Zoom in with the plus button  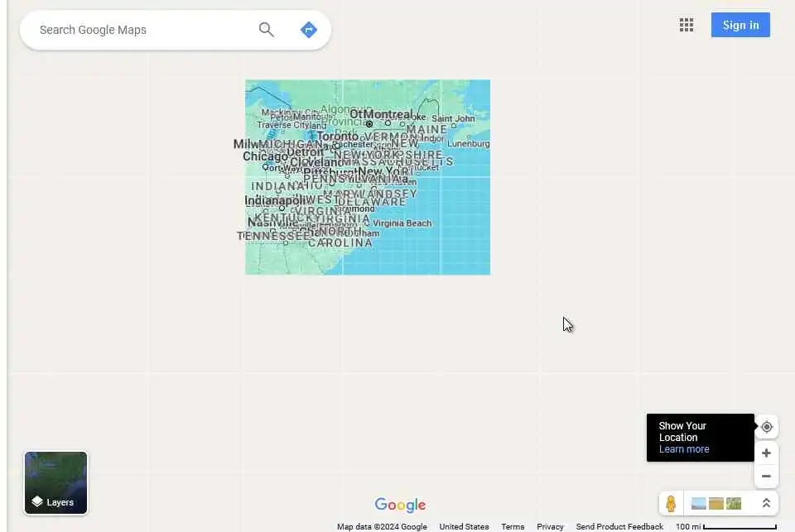pyautogui.click(x=766, y=453)
